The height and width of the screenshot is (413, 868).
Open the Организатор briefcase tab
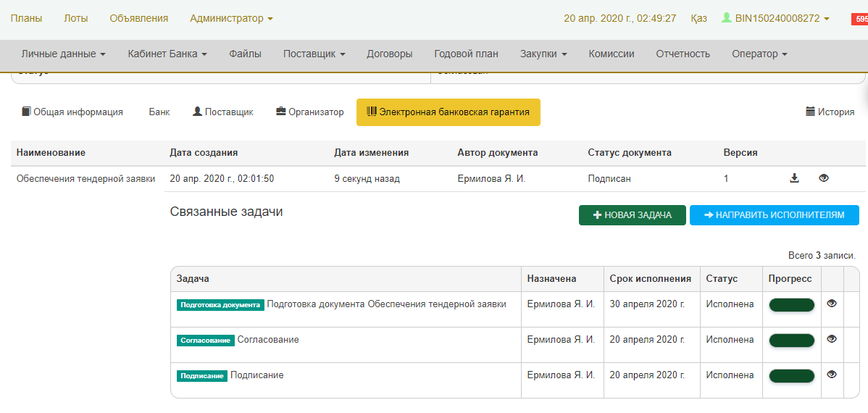[309, 112]
